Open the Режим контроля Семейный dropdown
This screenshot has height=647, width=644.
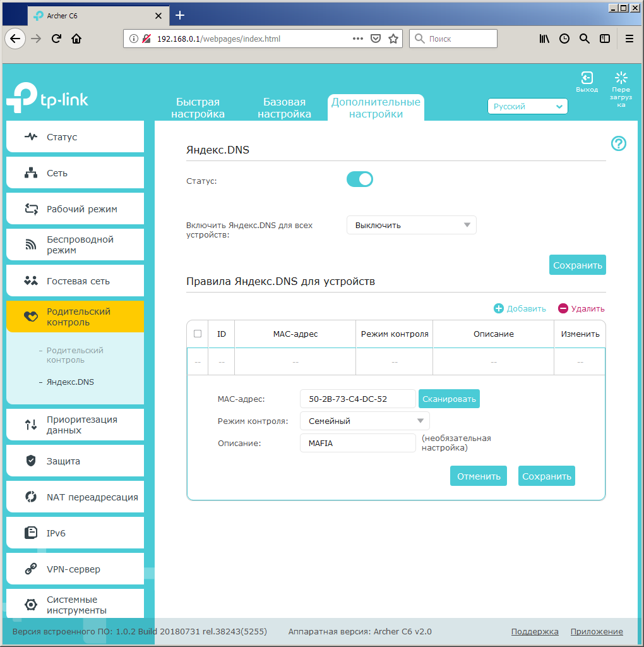(364, 421)
